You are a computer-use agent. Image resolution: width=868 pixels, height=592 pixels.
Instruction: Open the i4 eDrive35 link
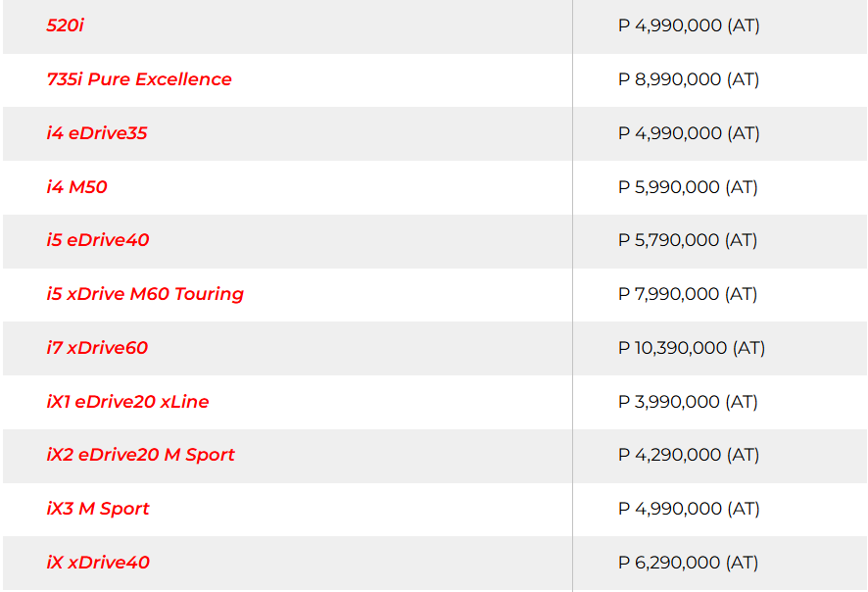pyautogui.click(x=97, y=133)
